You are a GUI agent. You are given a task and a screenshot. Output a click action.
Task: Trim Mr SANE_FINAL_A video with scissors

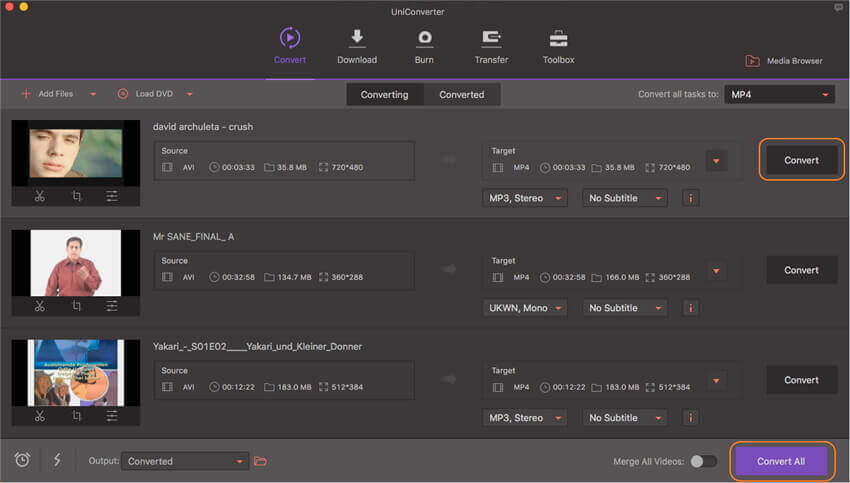pos(40,306)
